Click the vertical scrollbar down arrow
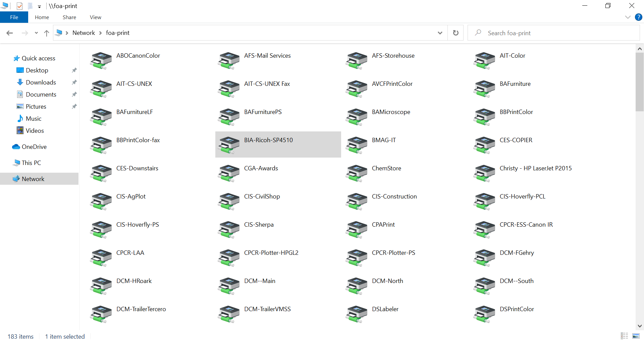 (639, 326)
